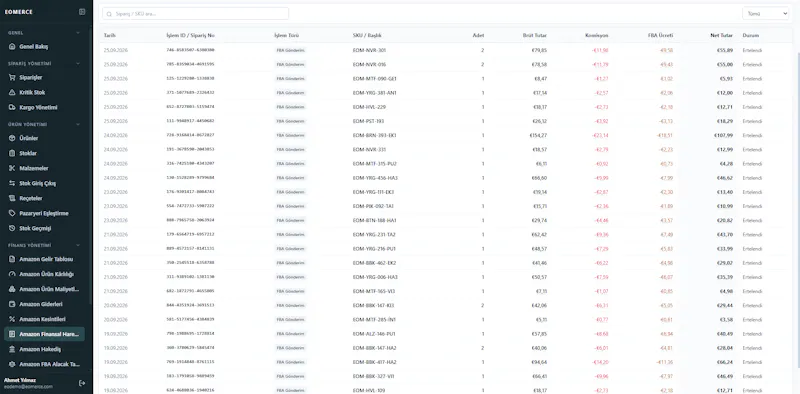Open the Ürünler box icon
Viewport: 800px width, 394px height.
[12, 138]
